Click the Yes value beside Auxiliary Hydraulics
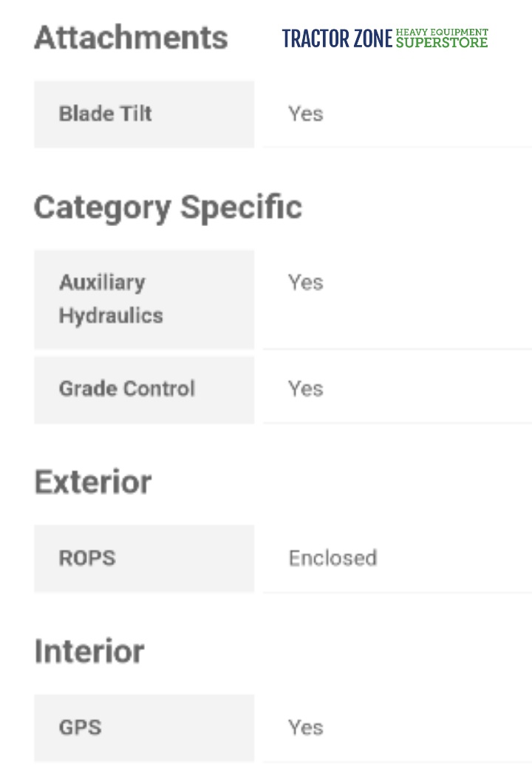The image size is (532, 772). point(306,282)
